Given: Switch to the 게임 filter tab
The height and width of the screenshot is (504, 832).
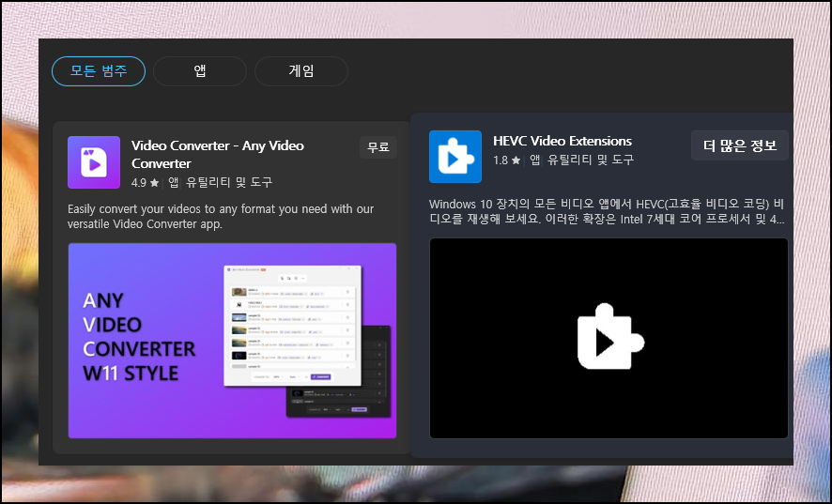Looking at the screenshot, I should pyautogui.click(x=301, y=71).
